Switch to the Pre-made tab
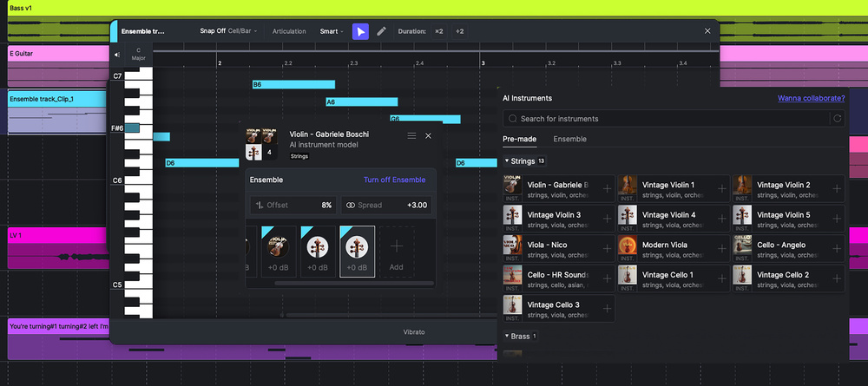 [520, 139]
